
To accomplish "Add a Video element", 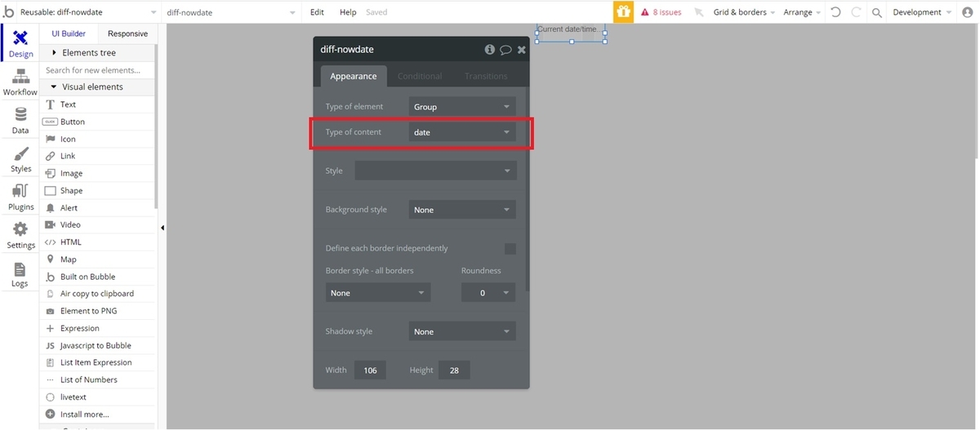I will [97, 224].
